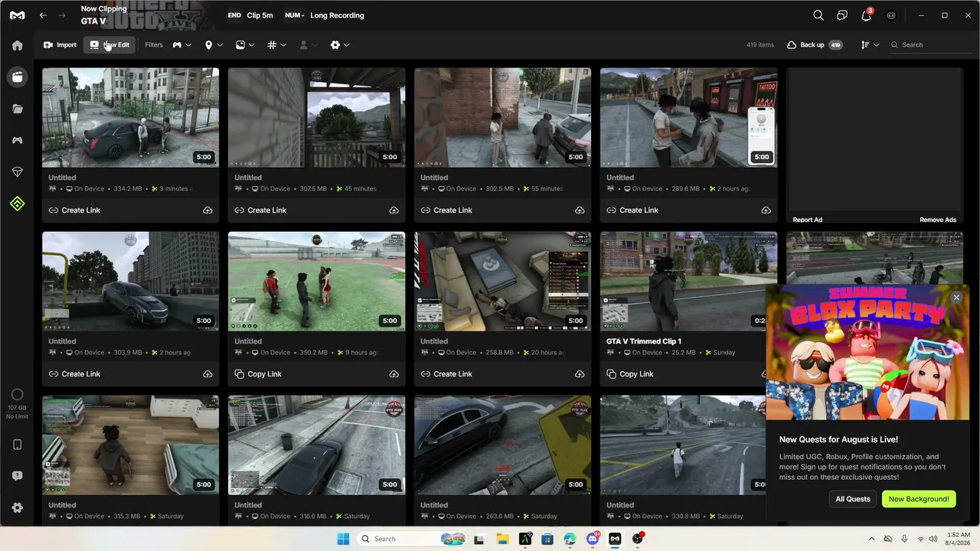Viewport: 980px width, 551px height.
Task: Copy Link for the 350.2 MB clip
Action: (258, 374)
